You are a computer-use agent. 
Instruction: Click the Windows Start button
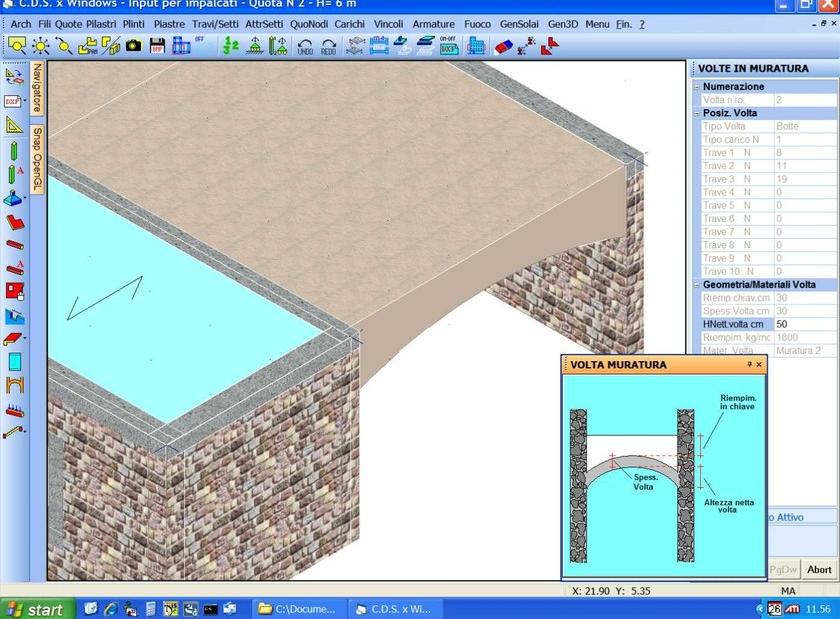[x=36, y=609]
